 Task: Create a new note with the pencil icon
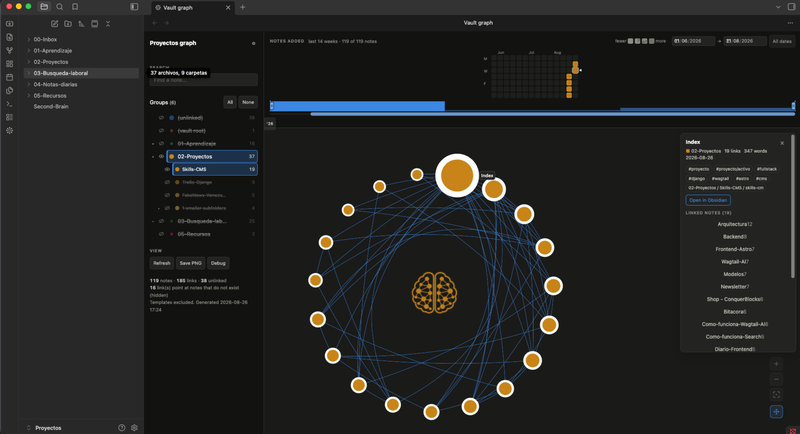coord(55,24)
